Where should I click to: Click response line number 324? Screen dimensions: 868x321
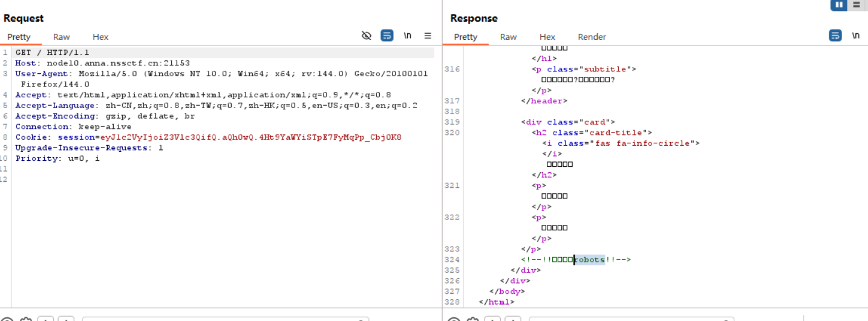(452, 259)
